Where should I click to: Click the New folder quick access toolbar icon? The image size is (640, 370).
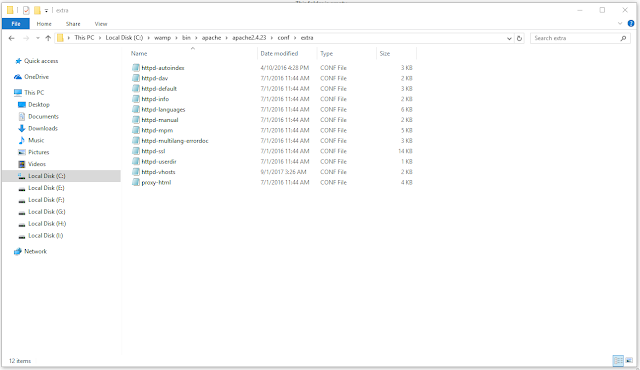[x=37, y=10]
